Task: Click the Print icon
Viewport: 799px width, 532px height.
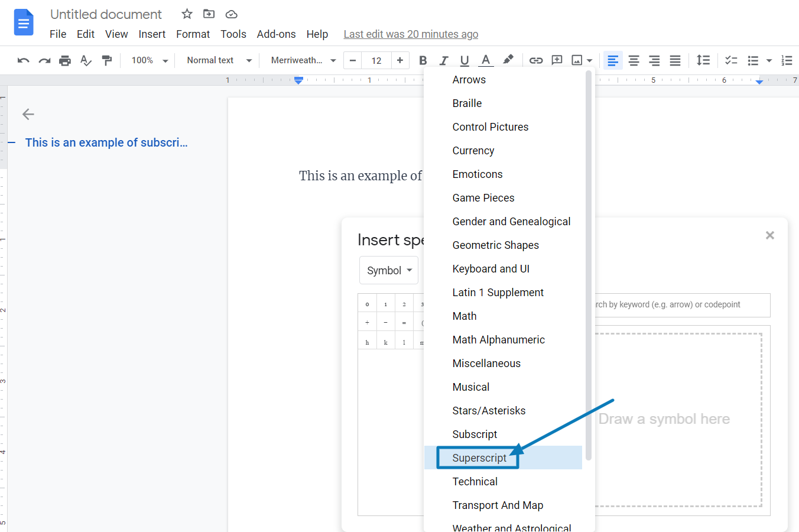Action: click(x=65, y=60)
